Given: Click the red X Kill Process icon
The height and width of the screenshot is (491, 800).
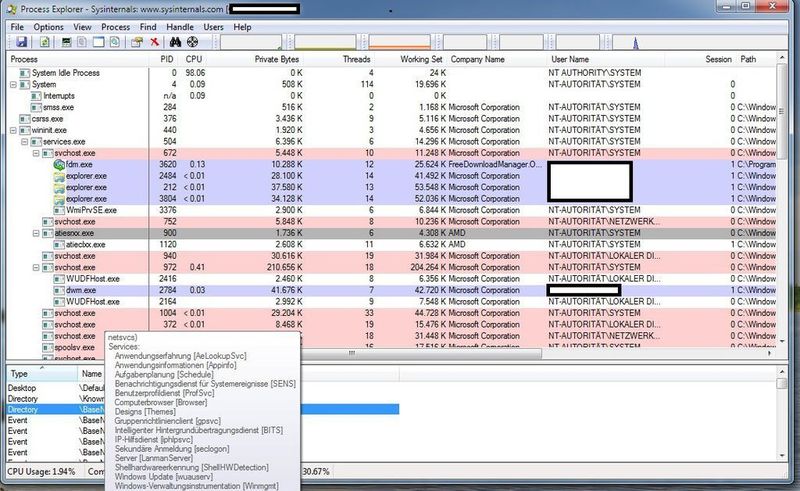Looking at the screenshot, I should click(154, 42).
